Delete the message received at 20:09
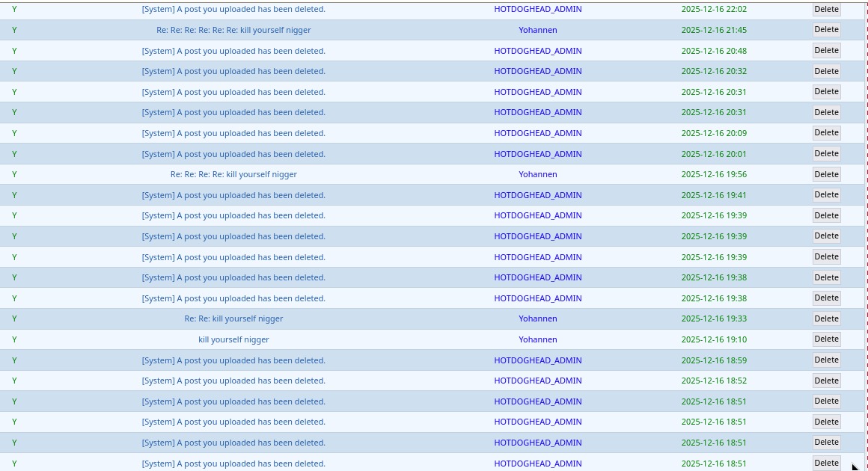The image size is (868, 471). (x=826, y=133)
